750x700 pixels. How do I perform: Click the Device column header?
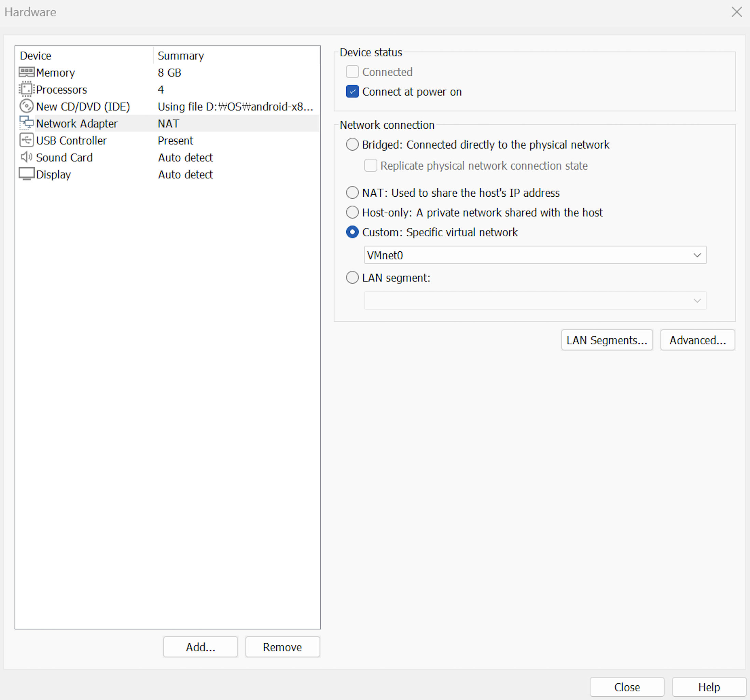pos(36,56)
